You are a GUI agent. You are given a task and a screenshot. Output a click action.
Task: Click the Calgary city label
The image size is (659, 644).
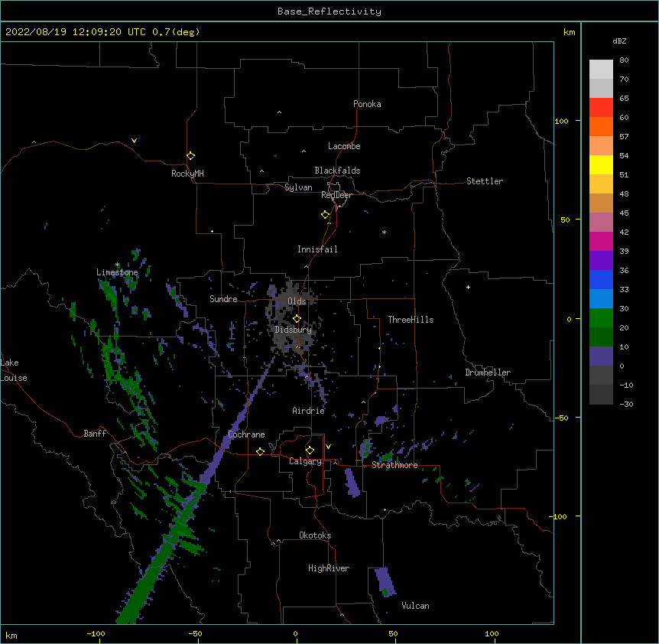(306, 461)
